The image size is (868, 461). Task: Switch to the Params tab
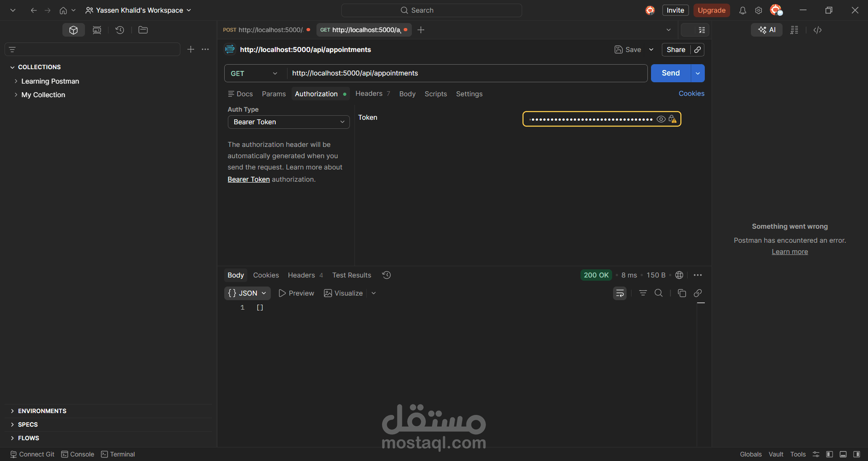274,94
